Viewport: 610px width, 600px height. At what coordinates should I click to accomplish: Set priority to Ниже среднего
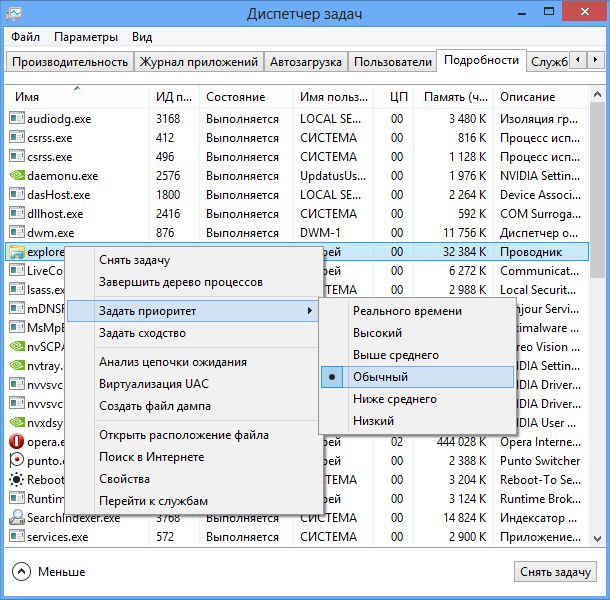394,399
